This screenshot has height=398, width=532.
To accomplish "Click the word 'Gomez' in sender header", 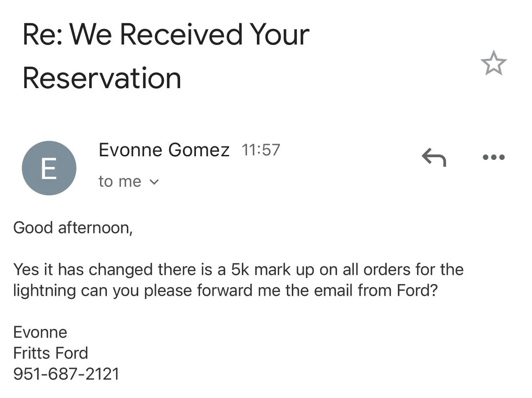I will pyautogui.click(x=199, y=150).
